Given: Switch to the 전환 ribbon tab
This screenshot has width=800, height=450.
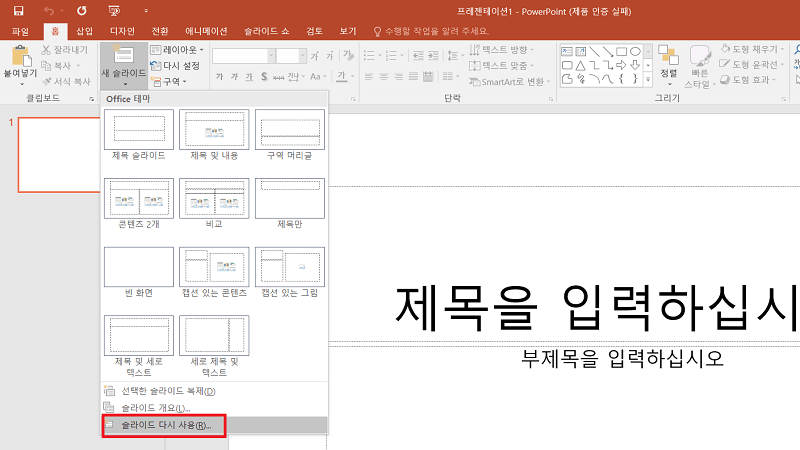Looking at the screenshot, I should 160,31.
